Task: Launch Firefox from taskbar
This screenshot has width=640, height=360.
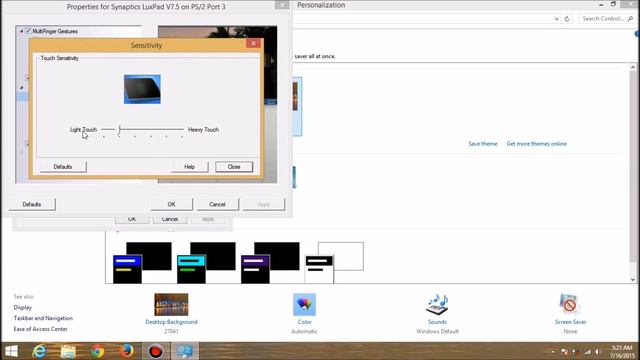Action: [x=126, y=351]
